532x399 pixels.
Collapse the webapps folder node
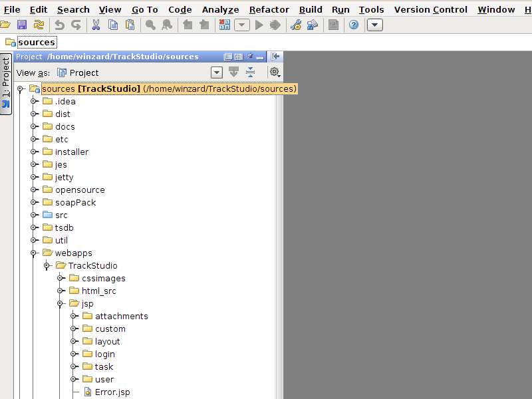click(x=34, y=253)
